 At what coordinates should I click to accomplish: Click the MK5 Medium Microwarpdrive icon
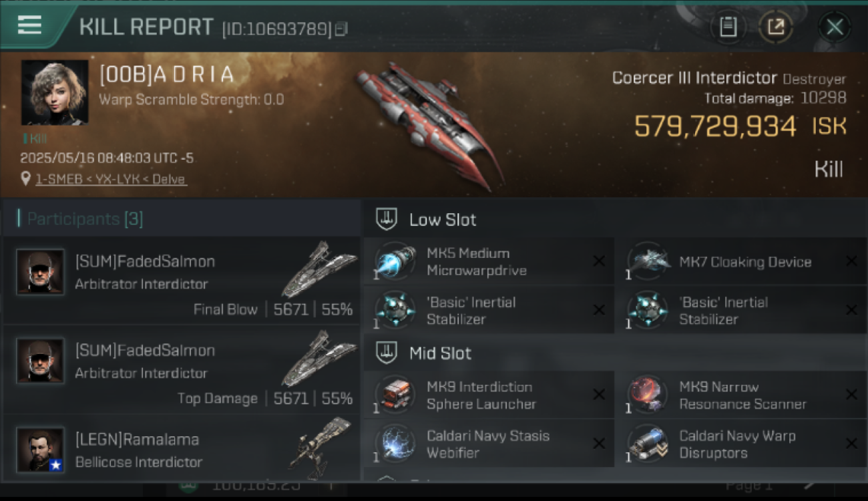click(395, 261)
